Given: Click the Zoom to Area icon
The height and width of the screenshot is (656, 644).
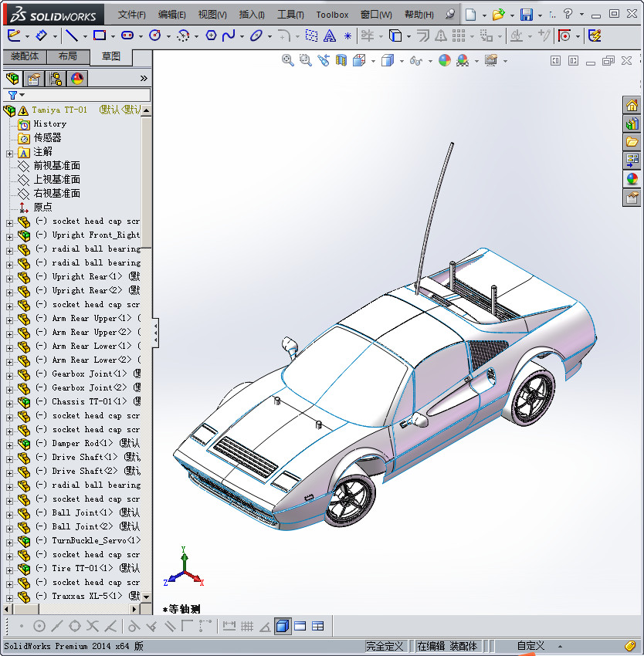Looking at the screenshot, I should [x=306, y=61].
